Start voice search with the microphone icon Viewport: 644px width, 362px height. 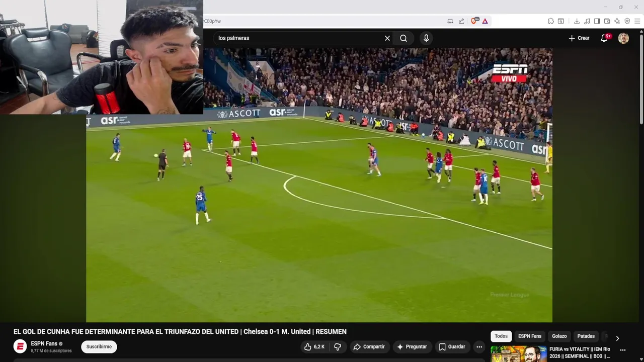tap(426, 38)
